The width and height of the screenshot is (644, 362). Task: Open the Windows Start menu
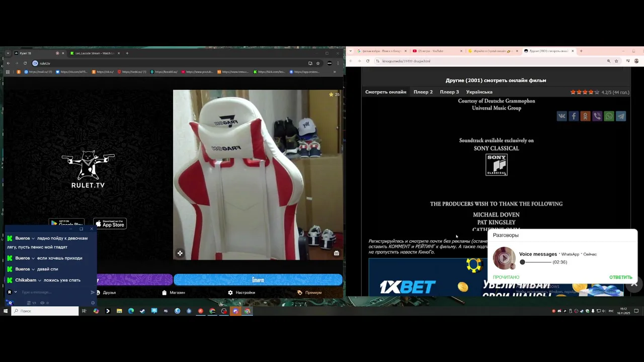click(6, 311)
